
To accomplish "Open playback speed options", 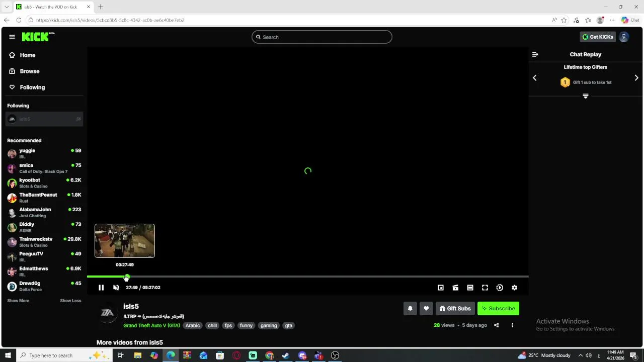I will tap(500, 288).
